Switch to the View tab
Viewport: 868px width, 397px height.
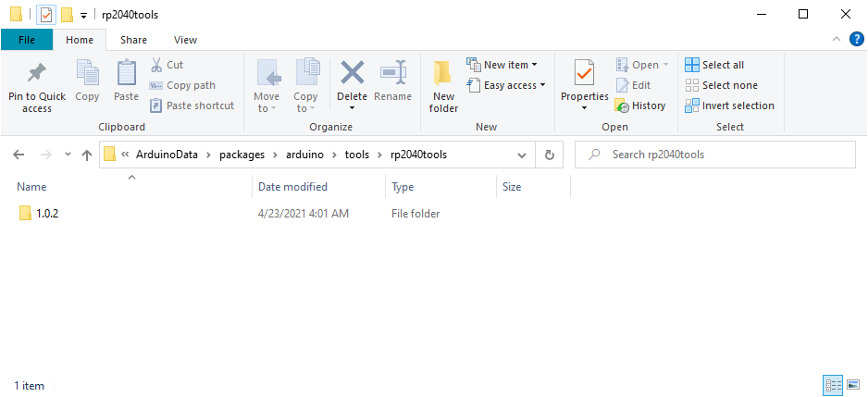(185, 40)
